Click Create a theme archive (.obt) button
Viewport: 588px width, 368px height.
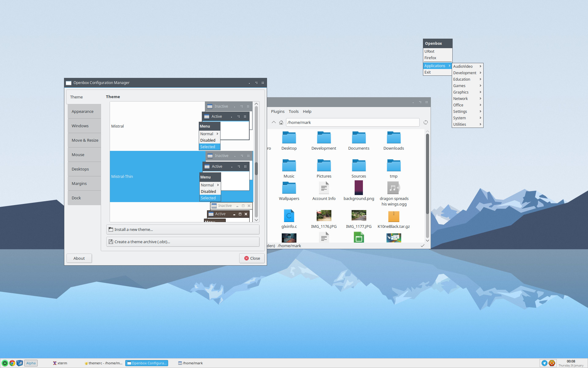[x=183, y=242]
